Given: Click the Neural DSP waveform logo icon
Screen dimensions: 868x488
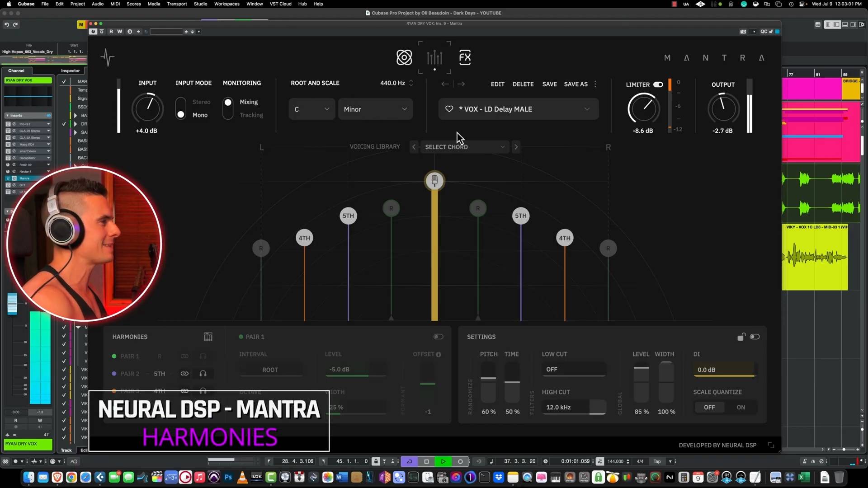Looking at the screenshot, I should (108, 57).
